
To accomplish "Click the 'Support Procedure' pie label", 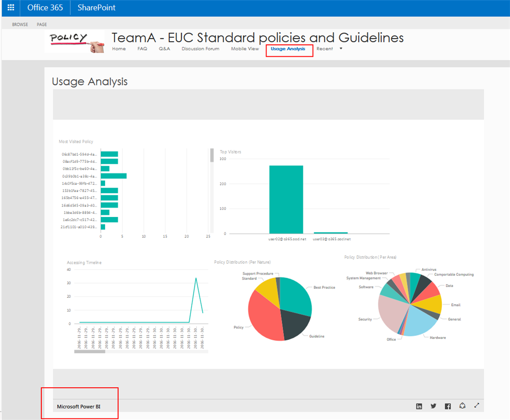I will pyautogui.click(x=257, y=273).
